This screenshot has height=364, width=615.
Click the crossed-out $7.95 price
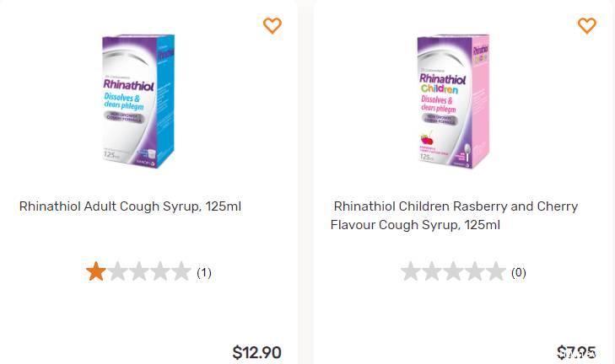click(x=576, y=352)
